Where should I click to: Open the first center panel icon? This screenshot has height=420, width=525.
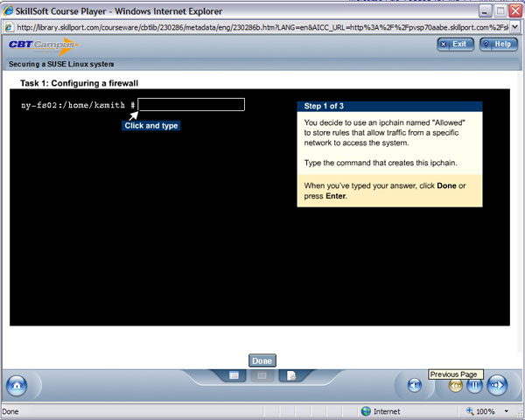(234, 375)
